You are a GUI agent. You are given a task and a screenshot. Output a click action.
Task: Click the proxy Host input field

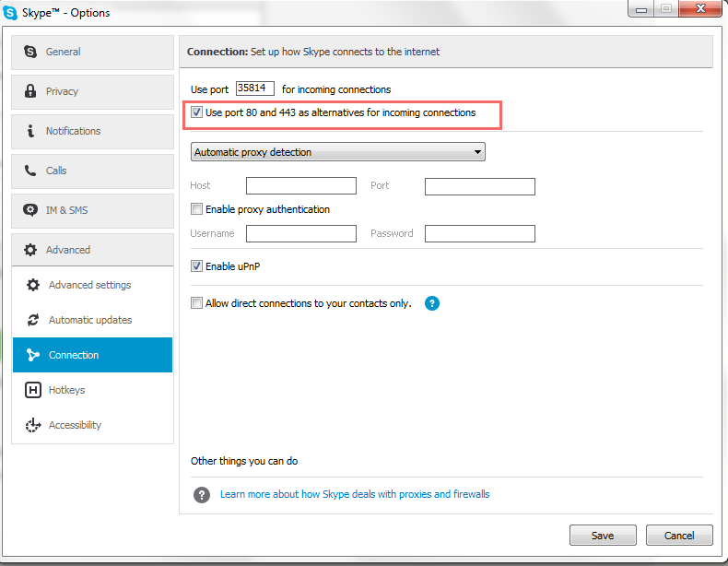tap(300, 185)
